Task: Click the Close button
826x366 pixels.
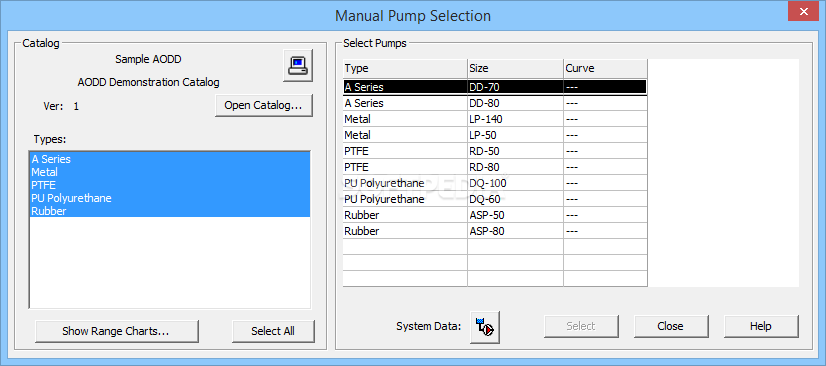Action: click(x=671, y=327)
